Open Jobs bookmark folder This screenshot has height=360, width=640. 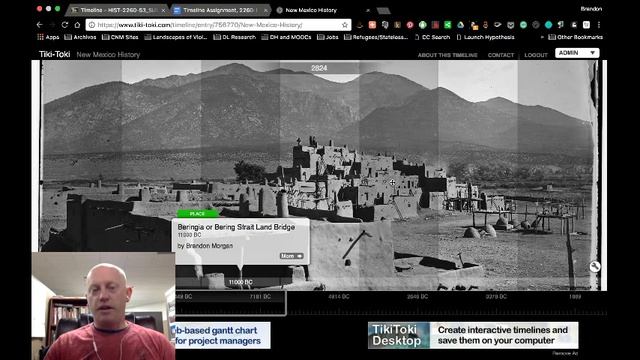coord(328,37)
